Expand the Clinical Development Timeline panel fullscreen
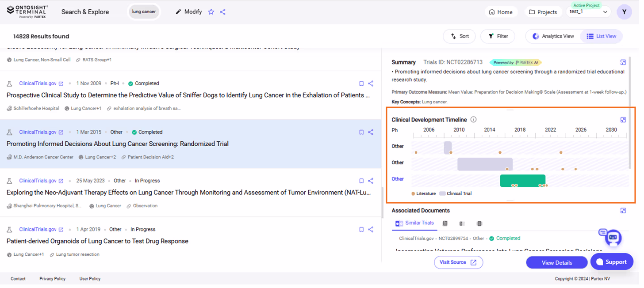Screen dimensions: 644x288 tap(623, 119)
